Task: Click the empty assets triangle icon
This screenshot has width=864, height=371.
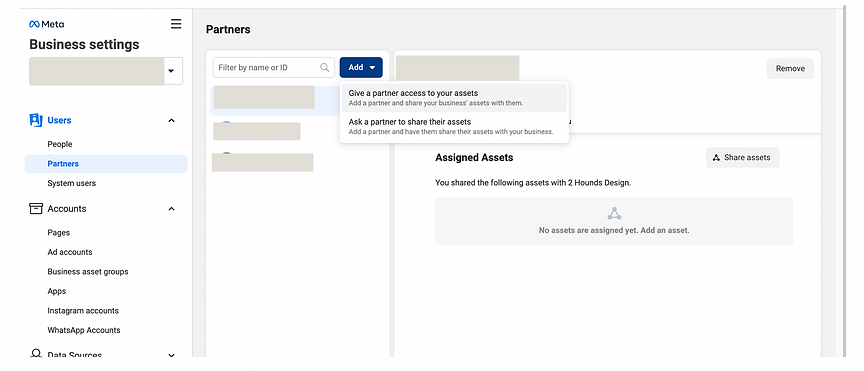Action: coord(614,213)
